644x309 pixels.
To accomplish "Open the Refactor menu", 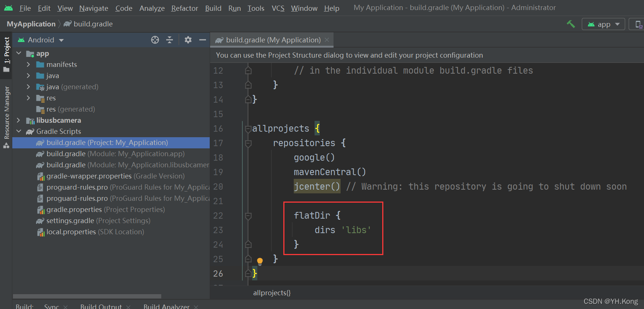I will (x=184, y=8).
